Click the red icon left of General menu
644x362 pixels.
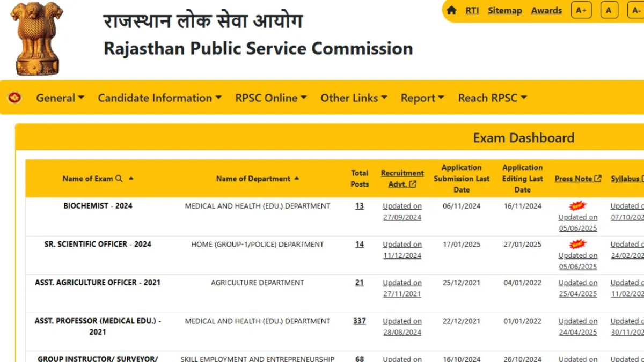pyautogui.click(x=14, y=98)
